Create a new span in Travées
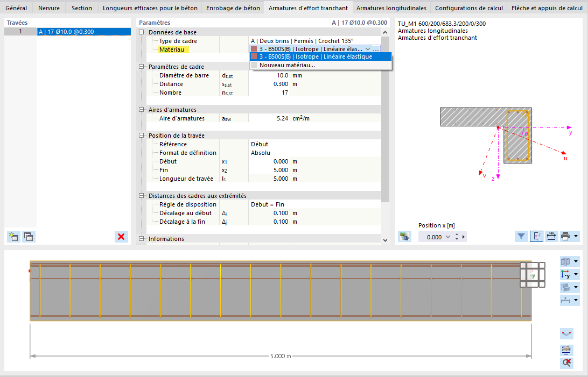Screen dimensions: 588x377 [x=14, y=237]
